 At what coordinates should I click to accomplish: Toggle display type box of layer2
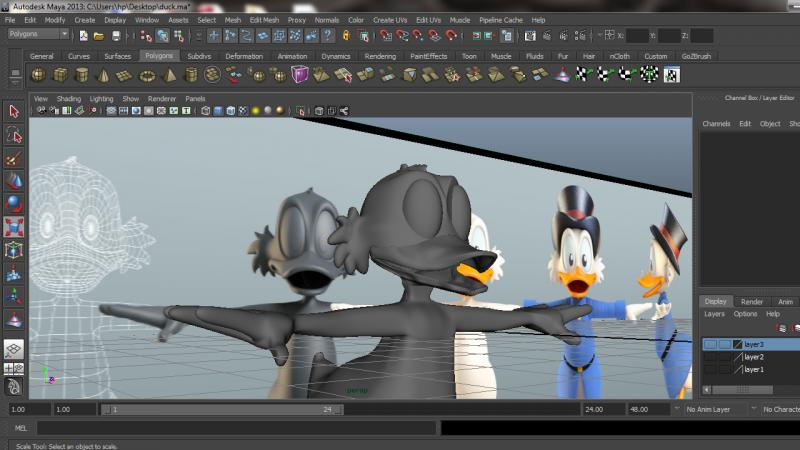click(x=724, y=357)
